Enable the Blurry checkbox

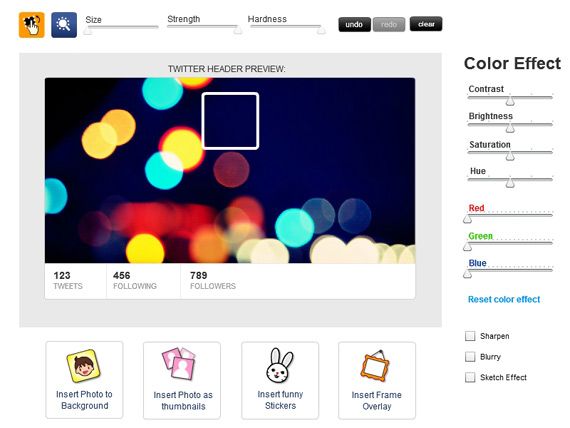click(x=470, y=356)
